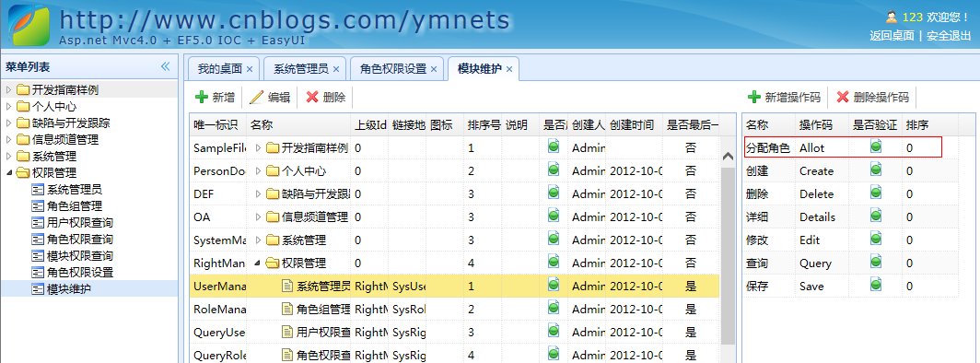Expand 缺陷与开发跟踪 node in sidebar tree
This screenshot has width=980, height=363.
(9, 123)
